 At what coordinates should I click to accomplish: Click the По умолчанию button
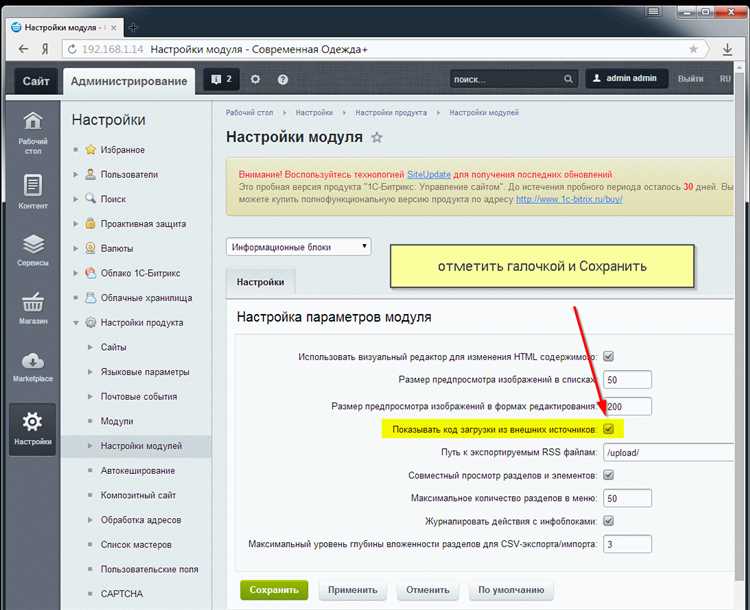511,590
